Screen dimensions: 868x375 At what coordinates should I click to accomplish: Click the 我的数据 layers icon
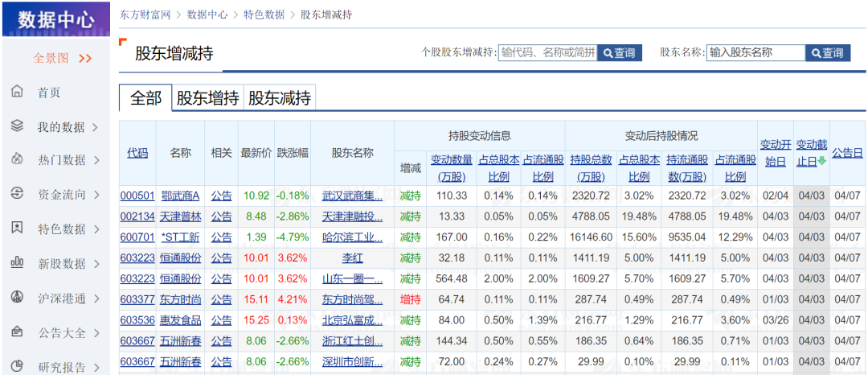pyautogui.click(x=17, y=126)
